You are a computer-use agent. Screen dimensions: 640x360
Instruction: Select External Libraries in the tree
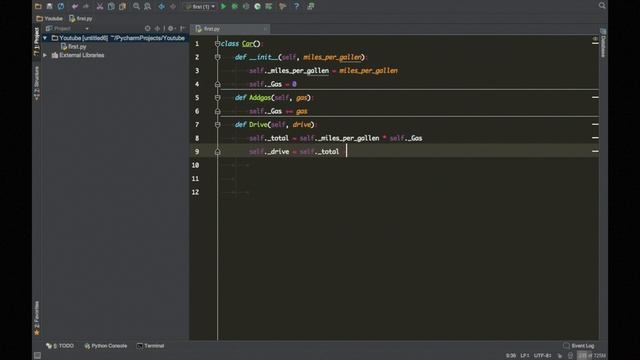point(78,55)
